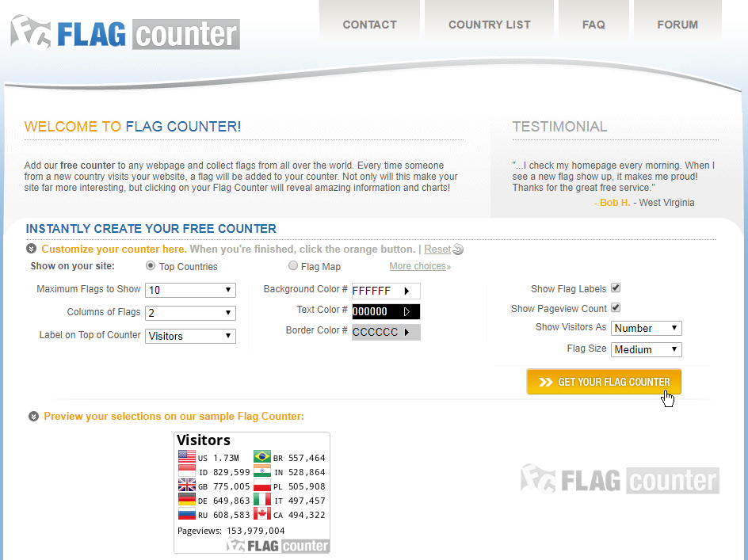The width and height of the screenshot is (748, 560).
Task: Click the Welcome to Flag Counter heading
Action: pyautogui.click(x=132, y=127)
